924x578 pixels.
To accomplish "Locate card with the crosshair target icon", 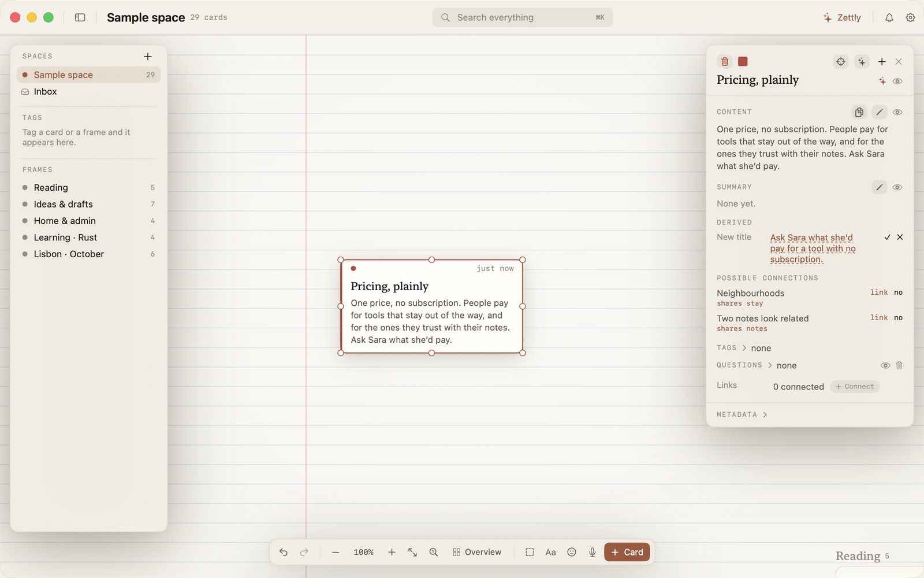I will (841, 61).
